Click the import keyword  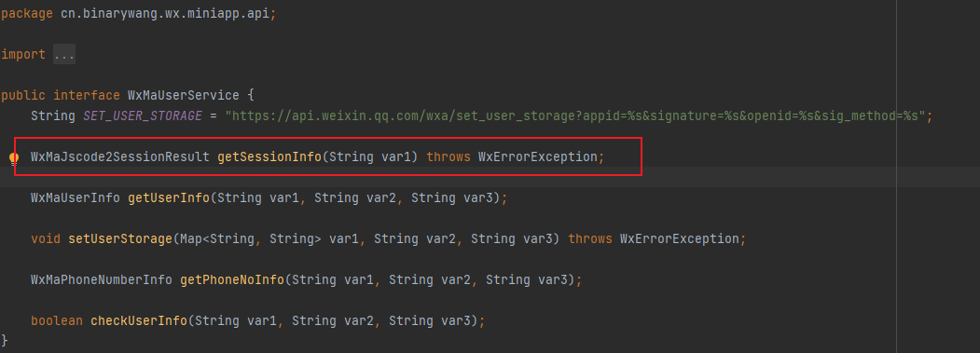click(23, 54)
